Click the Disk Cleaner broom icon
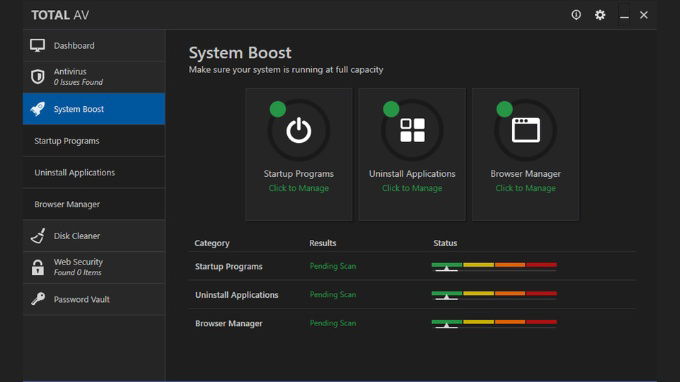 [38, 236]
